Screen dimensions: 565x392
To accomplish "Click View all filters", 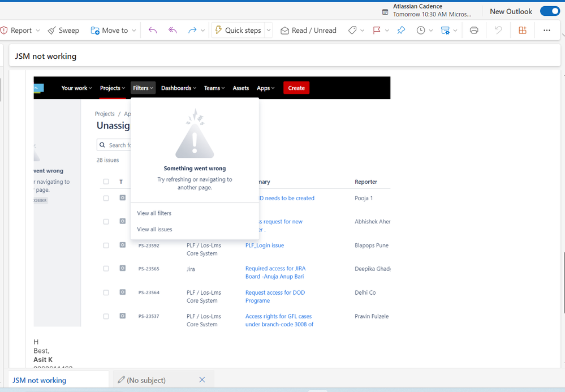I will [x=154, y=213].
